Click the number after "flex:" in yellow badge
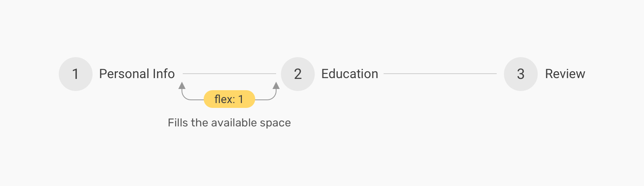The image size is (644, 186). (x=241, y=99)
